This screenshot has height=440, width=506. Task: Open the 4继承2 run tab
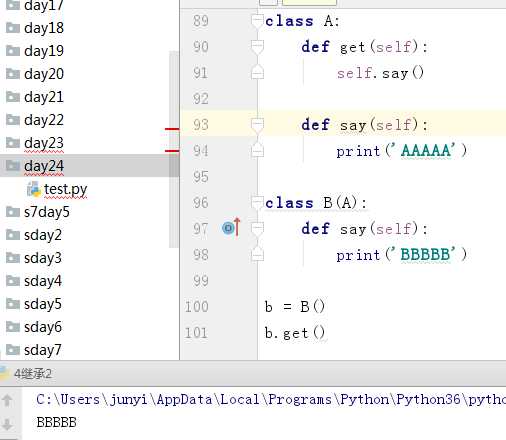point(33,374)
